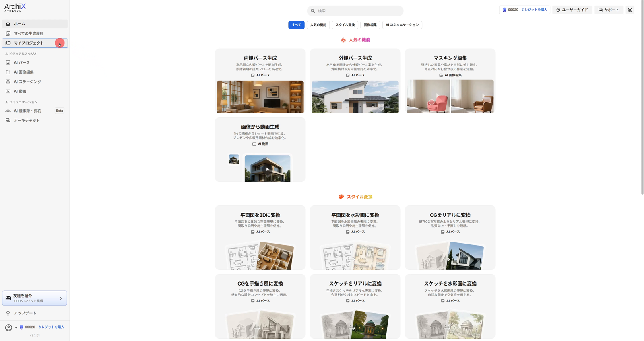Click the 検索 search input field
This screenshot has height=341, width=644.
(x=355, y=11)
